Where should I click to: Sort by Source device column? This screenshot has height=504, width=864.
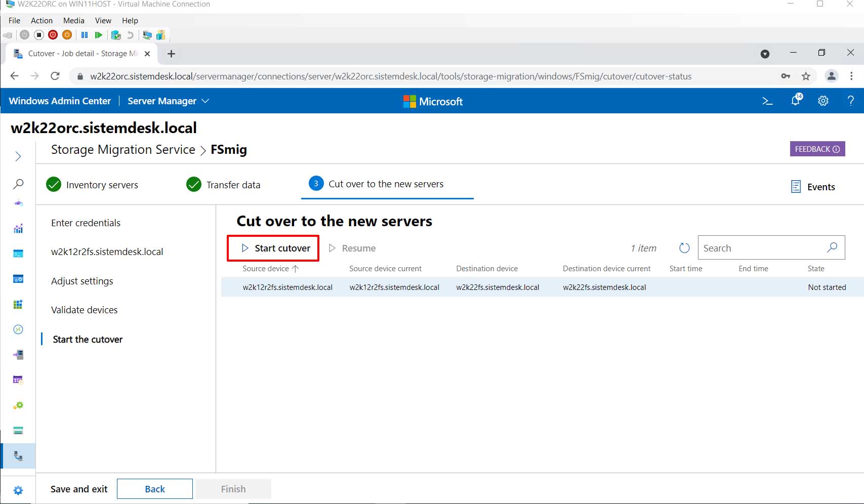(270, 269)
